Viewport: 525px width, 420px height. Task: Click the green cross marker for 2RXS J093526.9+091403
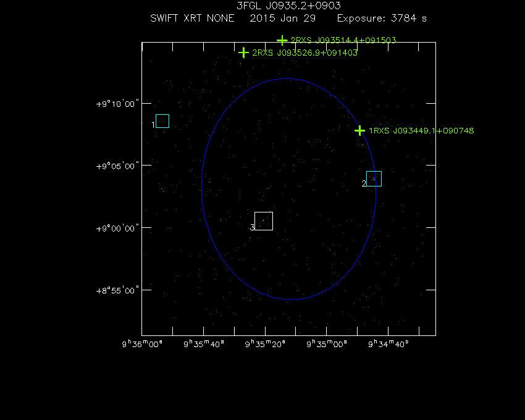tap(243, 52)
